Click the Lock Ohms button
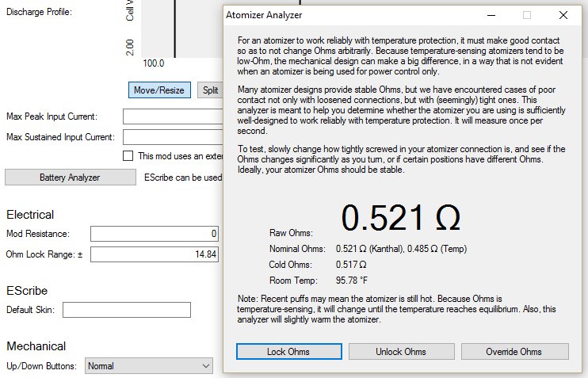Screen dimensions: 588x378 coord(288,352)
